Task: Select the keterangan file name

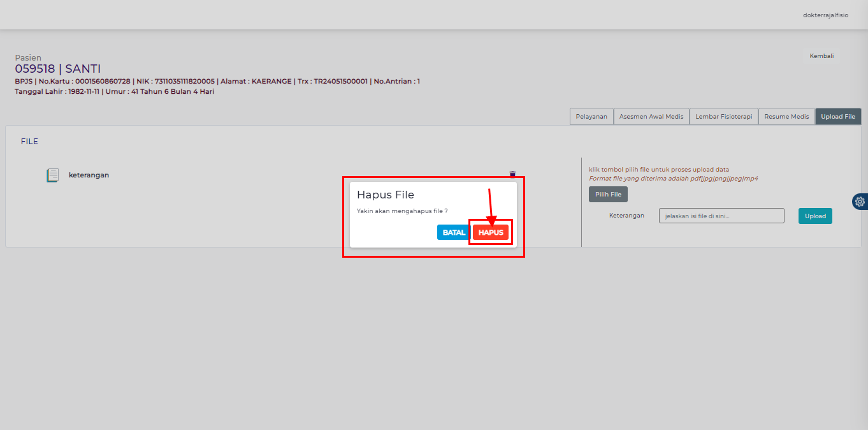Action: pyautogui.click(x=89, y=175)
